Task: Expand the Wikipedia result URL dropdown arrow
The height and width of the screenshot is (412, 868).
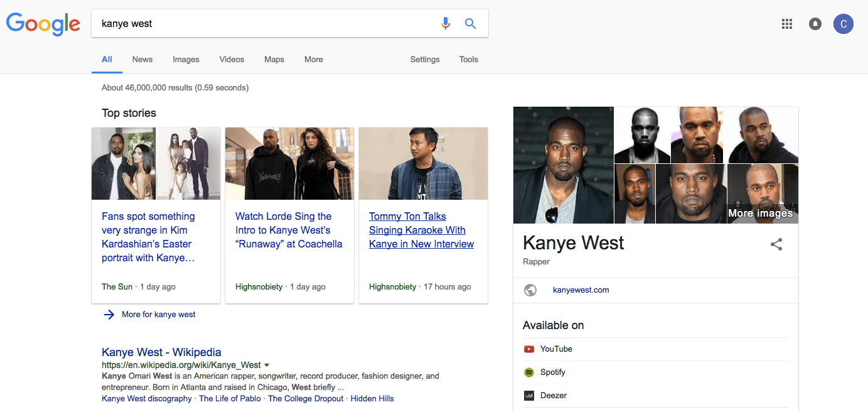Action: click(267, 365)
